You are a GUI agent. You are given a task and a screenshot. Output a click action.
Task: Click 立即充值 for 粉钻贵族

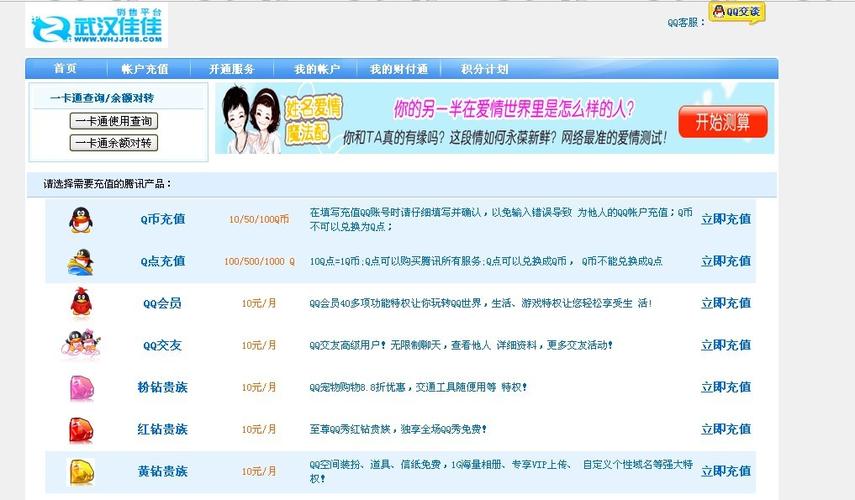click(726, 387)
